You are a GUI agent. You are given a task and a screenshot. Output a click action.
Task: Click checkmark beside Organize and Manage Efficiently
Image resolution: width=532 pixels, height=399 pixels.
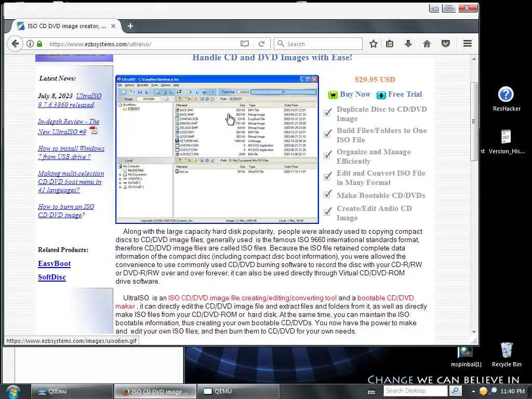pyautogui.click(x=327, y=155)
